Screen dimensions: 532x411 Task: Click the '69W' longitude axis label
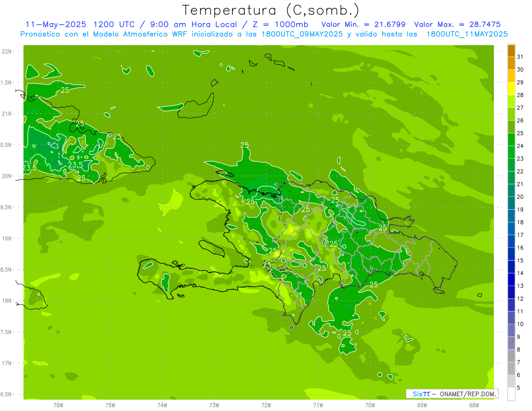click(x=422, y=405)
